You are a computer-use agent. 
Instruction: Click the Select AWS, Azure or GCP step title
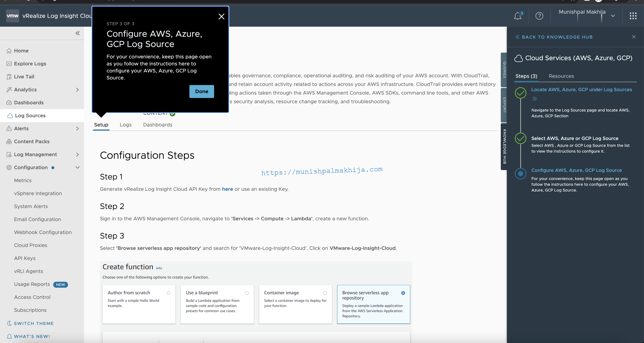pyautogui.click(x=575, y=139)
